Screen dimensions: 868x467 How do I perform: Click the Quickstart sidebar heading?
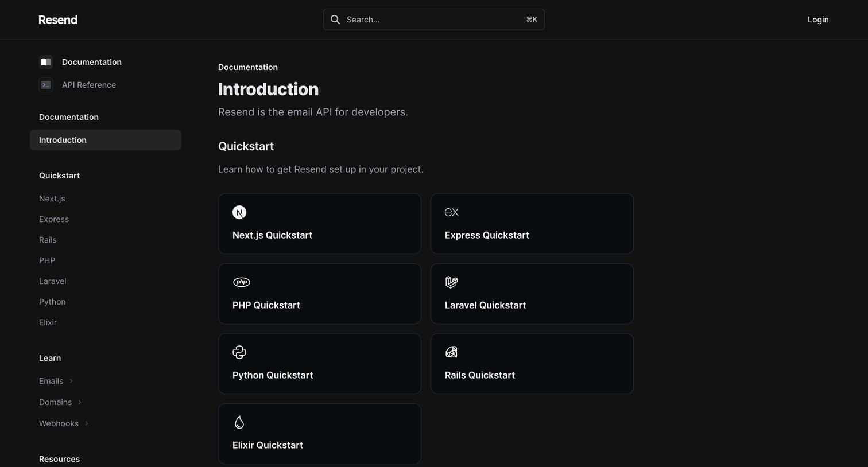click(x=59, y=176)
